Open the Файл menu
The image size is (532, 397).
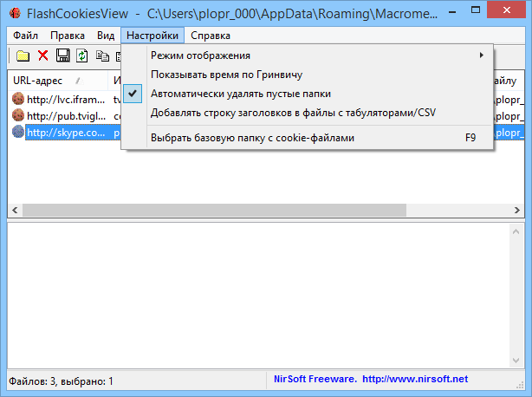tap(25, 36)
